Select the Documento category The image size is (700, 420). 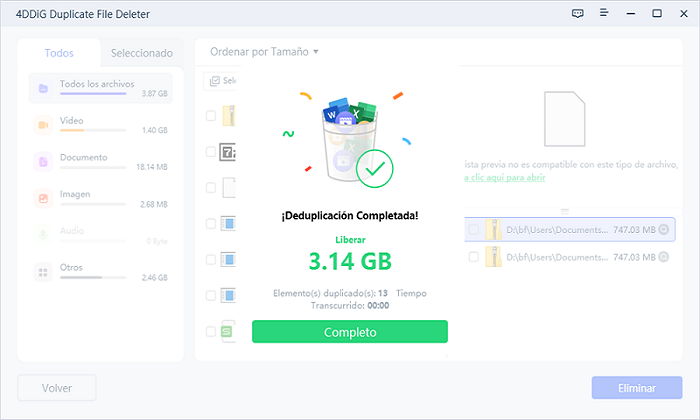(x=100, y=162)
